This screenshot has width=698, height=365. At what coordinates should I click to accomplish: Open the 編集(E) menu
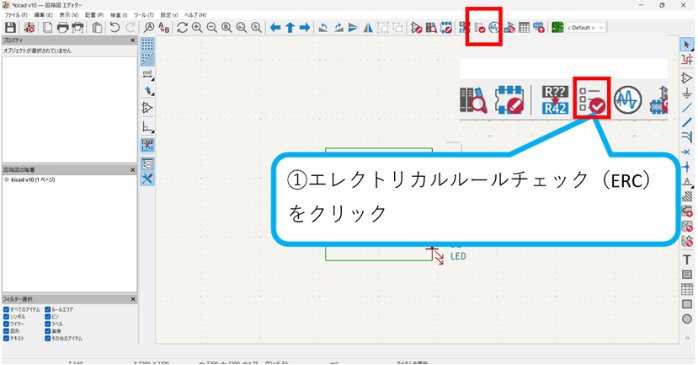43,15
